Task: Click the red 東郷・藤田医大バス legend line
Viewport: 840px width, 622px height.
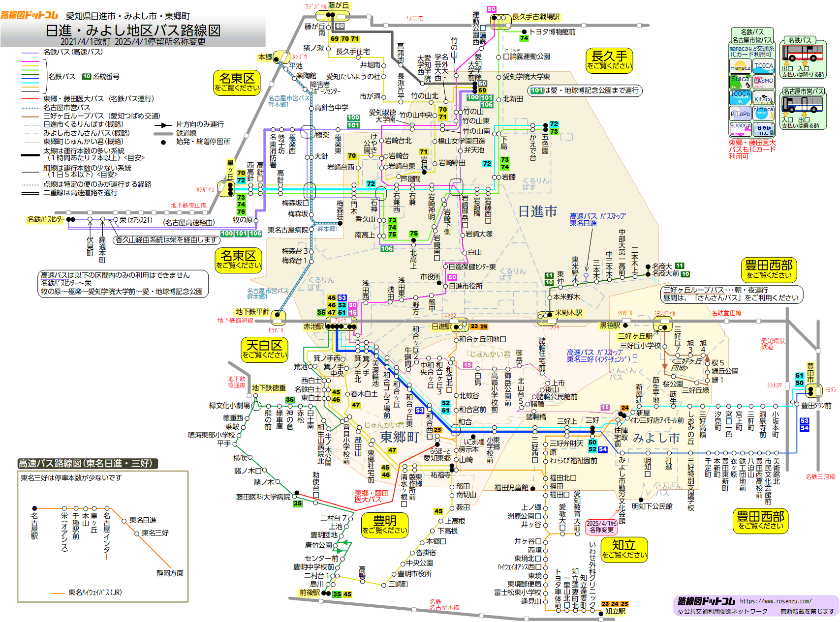Action: tap(30, 99)
